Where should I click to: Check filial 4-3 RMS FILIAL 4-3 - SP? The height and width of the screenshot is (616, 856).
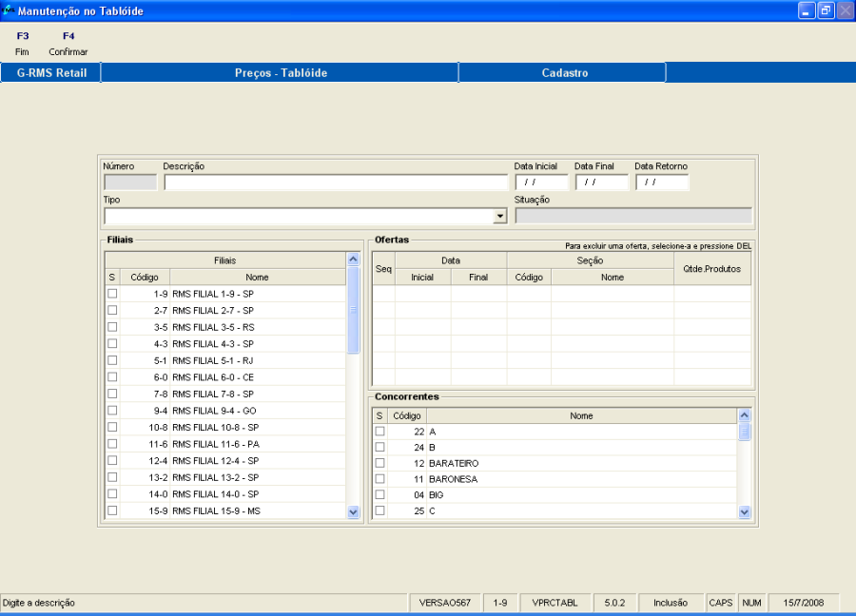point(112,344)
